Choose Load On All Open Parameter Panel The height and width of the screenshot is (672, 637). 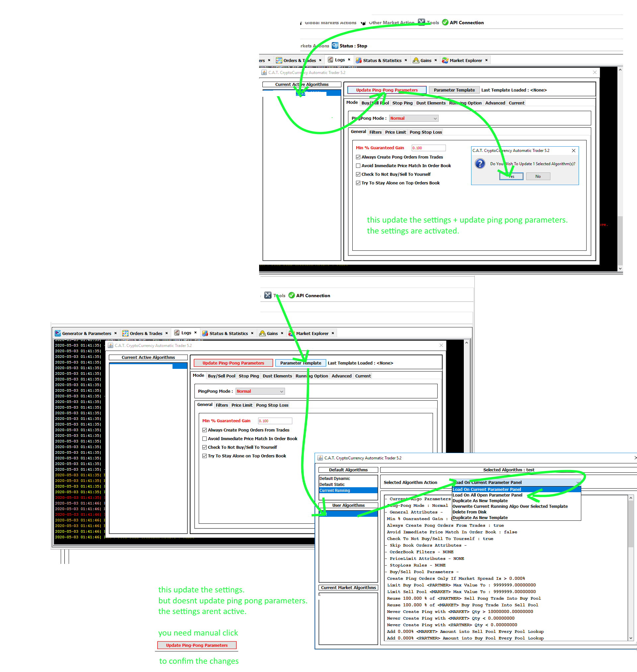tap(516, 495)
